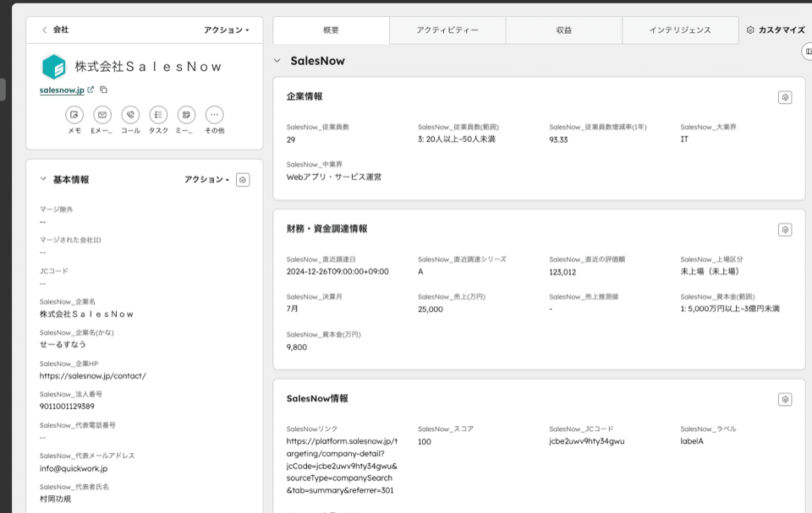The image size is (812, 513).
Task: Open 基本情報 アクション dropdown
Action: click(x=206, y=180)
